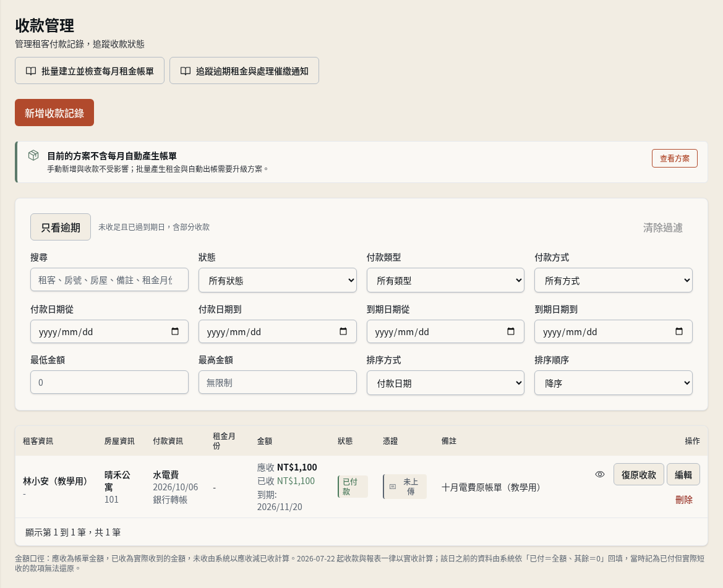Click the 狀態 column header in the table
723x588 pixels.
(345, 441)
